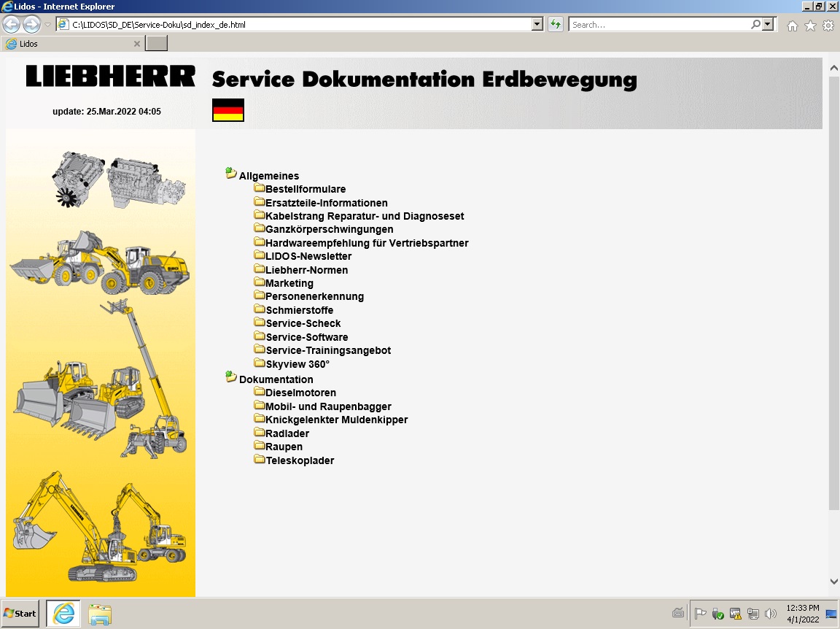The image size is (840, 629).
Task: Click the excavators image at bottom
Action: pyautogui.click(x=100, y=527)
